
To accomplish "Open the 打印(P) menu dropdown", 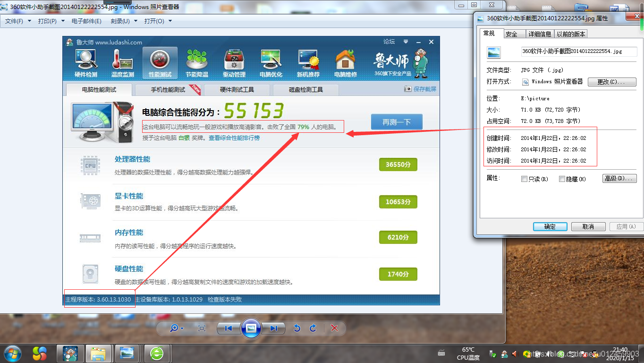I will pos(51,21).
